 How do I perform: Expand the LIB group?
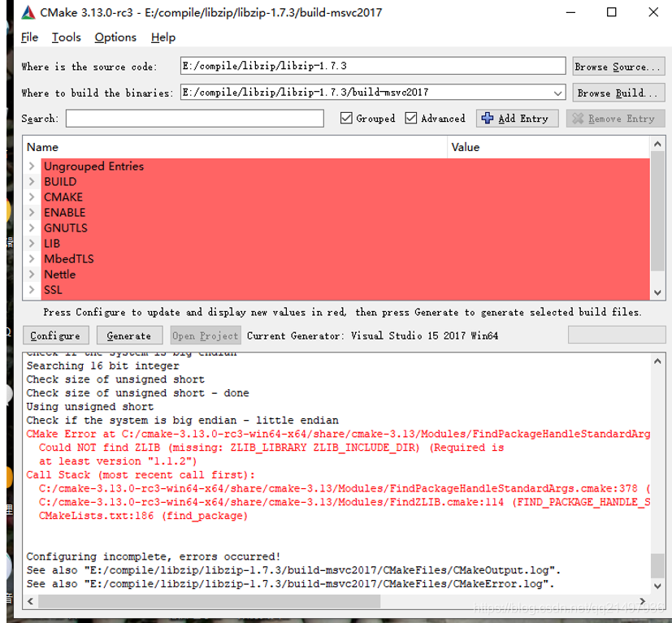pos(32,243)
